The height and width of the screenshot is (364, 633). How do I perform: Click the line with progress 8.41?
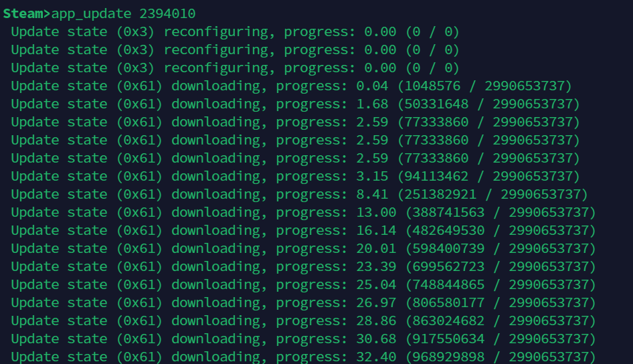[x=300, y=195]
